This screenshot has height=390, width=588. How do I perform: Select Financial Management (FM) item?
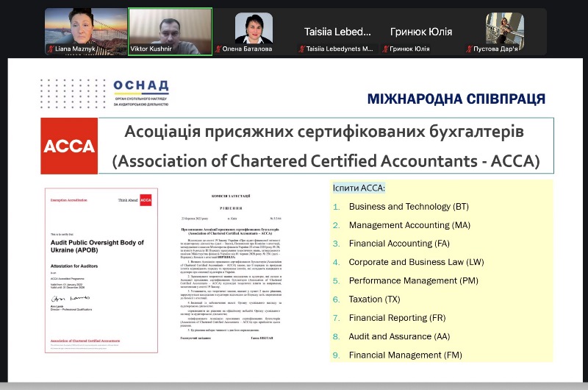pos(406,355)
